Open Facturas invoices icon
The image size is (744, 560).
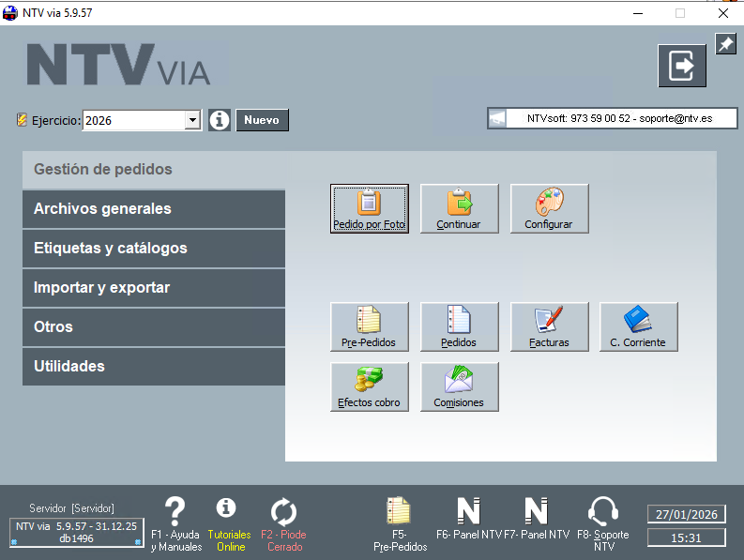549,326
